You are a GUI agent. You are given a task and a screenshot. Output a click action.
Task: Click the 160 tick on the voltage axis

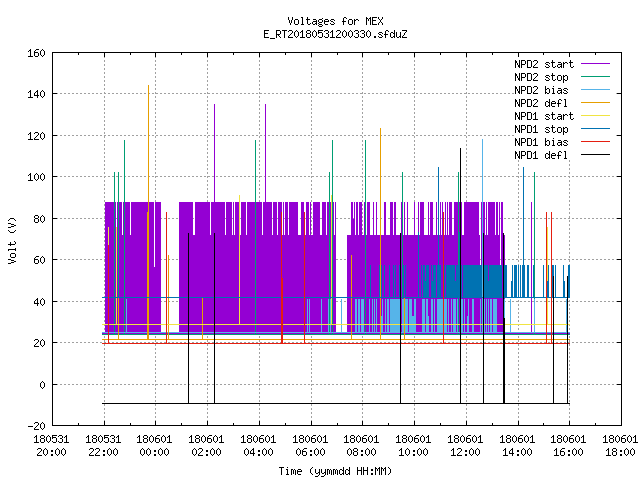pyautogui.click(x=36, y=53)
